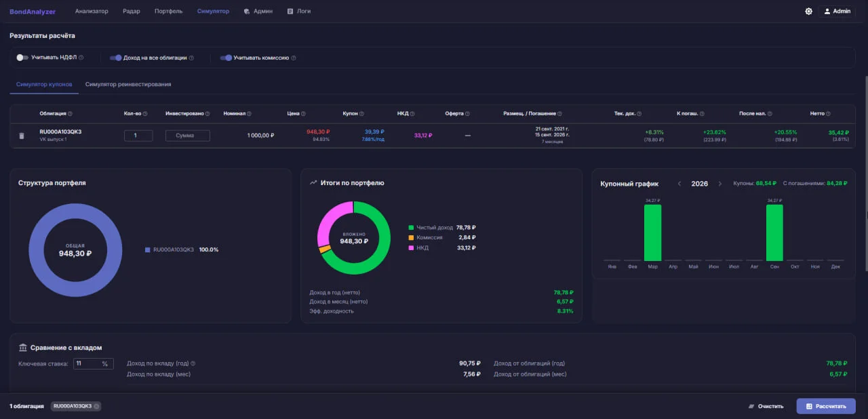Viewport: 868px width, 419px height.
Task: Click the Ключевая ставка input field
Action: [94, 364]
